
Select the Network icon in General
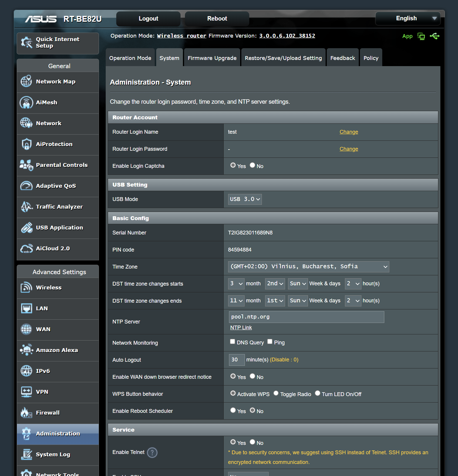coord(26,123)
